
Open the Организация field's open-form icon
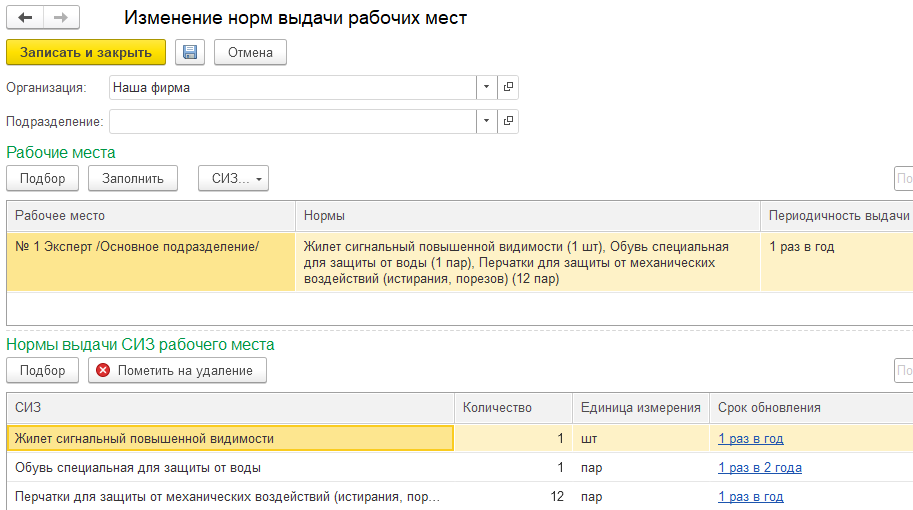pos(508,88)
